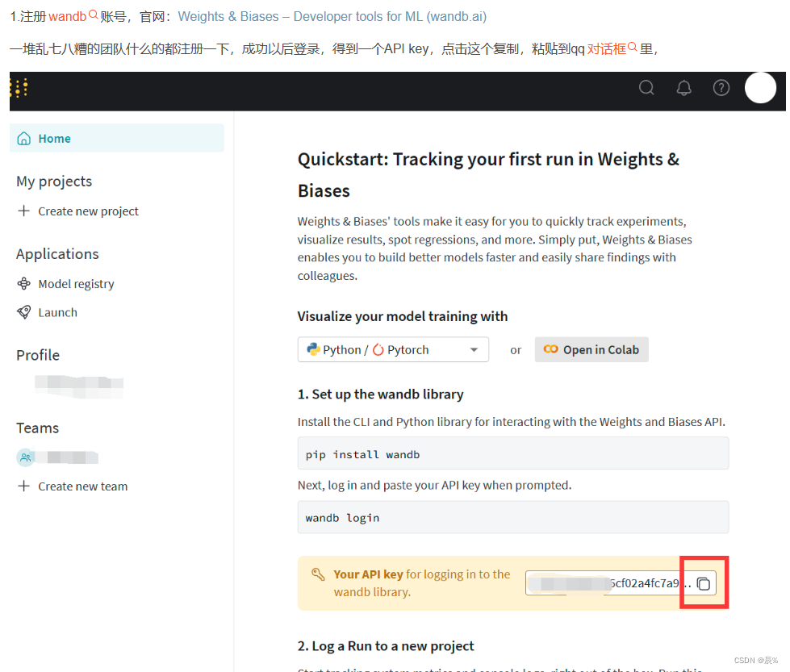Click the house icon beside Home
Viewport: 790px width, 672px height.
(x=23, y=139)
